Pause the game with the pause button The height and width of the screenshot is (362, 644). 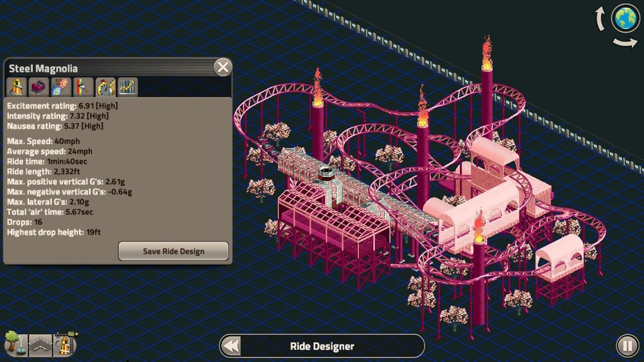pyautogui.click(x=627, y=345)
